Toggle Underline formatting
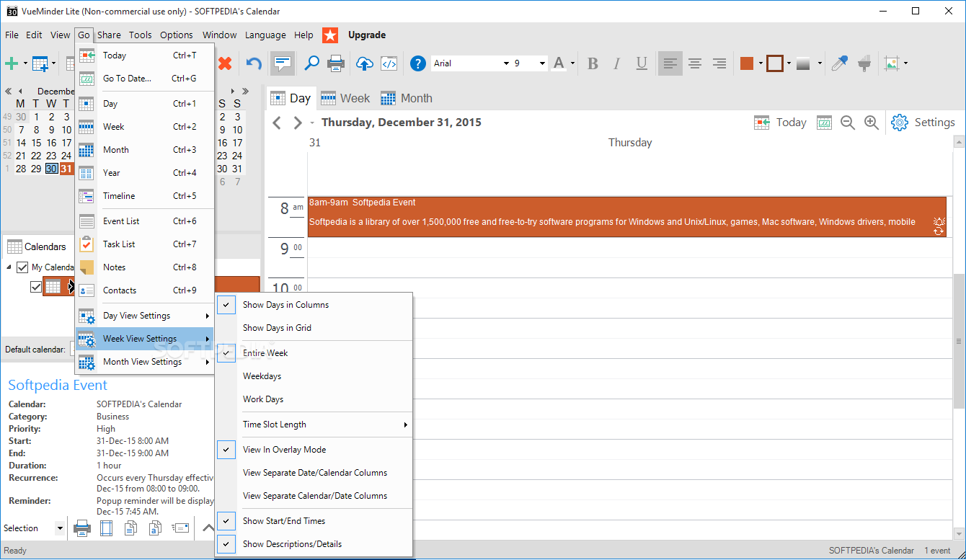Viewport: 966px width, 560px height. click(642, 63)
